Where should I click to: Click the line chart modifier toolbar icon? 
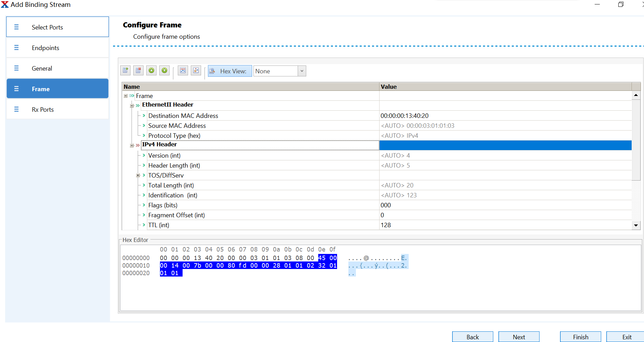[x=183, y=71]
